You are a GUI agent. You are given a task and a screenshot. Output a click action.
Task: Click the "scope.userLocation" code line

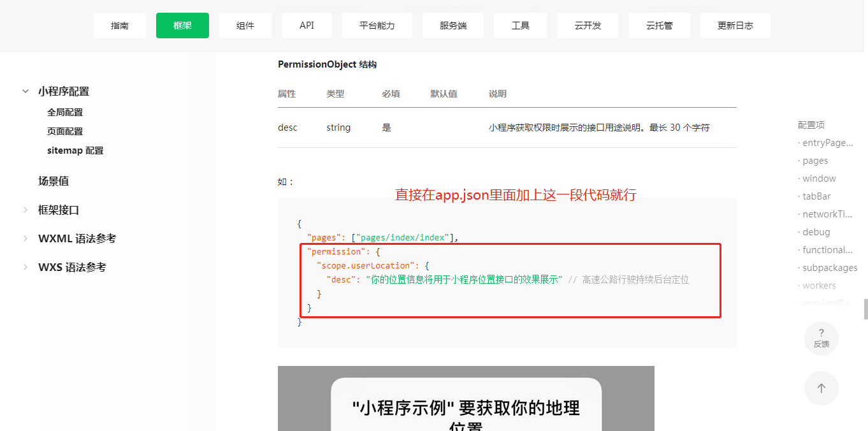[x=373, y=265]
